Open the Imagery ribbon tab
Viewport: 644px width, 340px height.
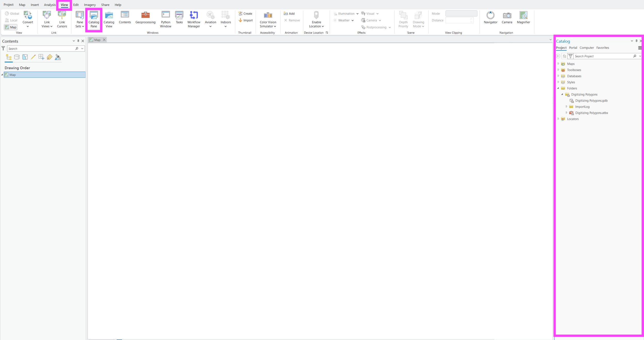point(90,5)
